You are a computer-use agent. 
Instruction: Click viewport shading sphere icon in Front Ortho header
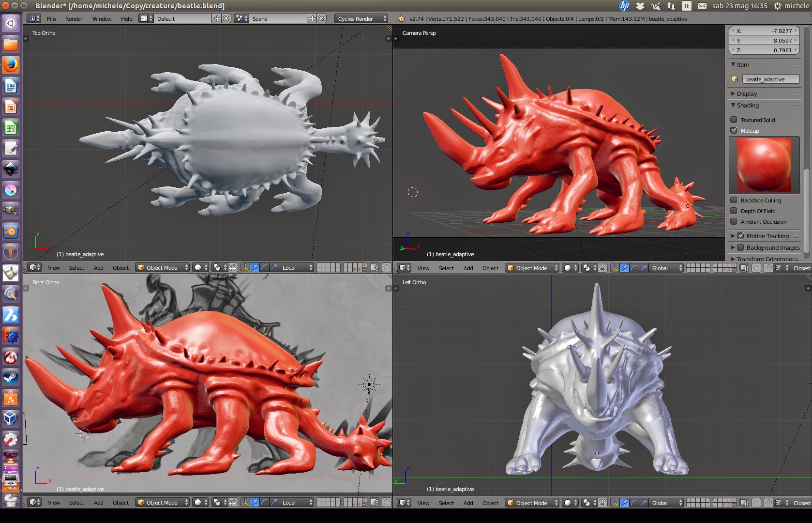(200, 503)
